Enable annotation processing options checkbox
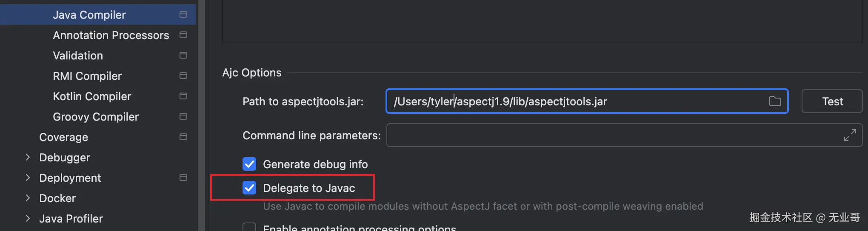Screen dimensions: 868x231 click(x=249, y=227)
